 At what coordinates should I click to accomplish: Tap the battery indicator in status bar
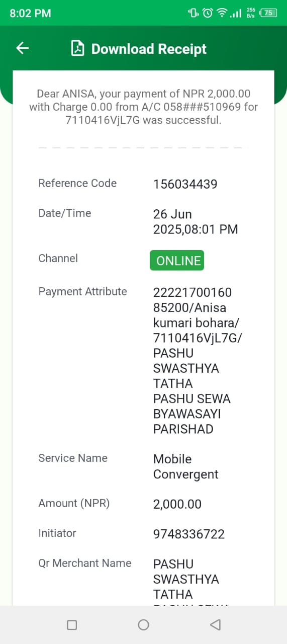(268, 13)
